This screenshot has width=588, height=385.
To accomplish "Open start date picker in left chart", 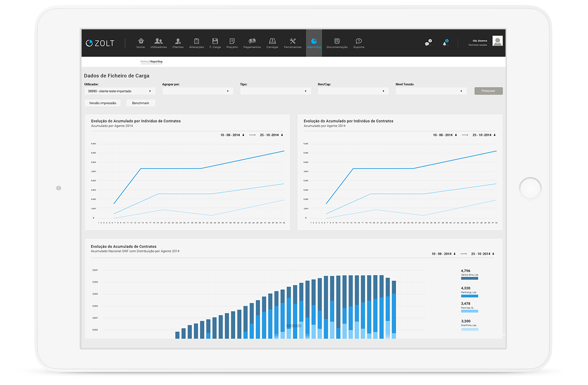I will (232, 135).
